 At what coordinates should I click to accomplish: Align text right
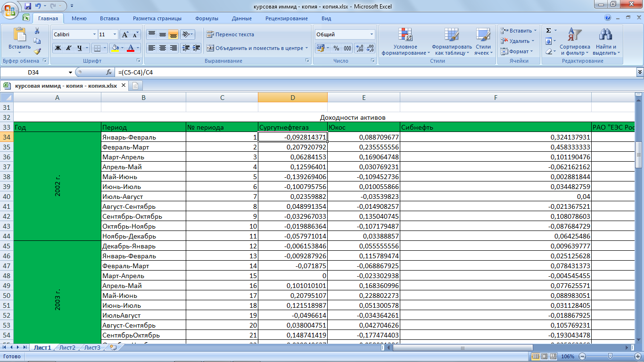click(x=173, y=48)
